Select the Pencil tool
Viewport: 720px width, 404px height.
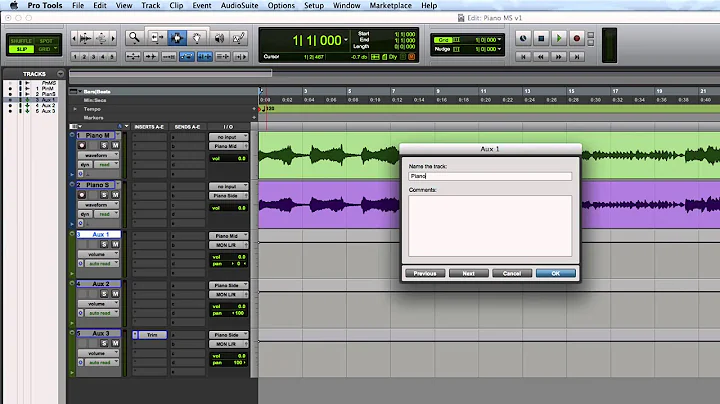pyautogui.click(x=239, y=38)
